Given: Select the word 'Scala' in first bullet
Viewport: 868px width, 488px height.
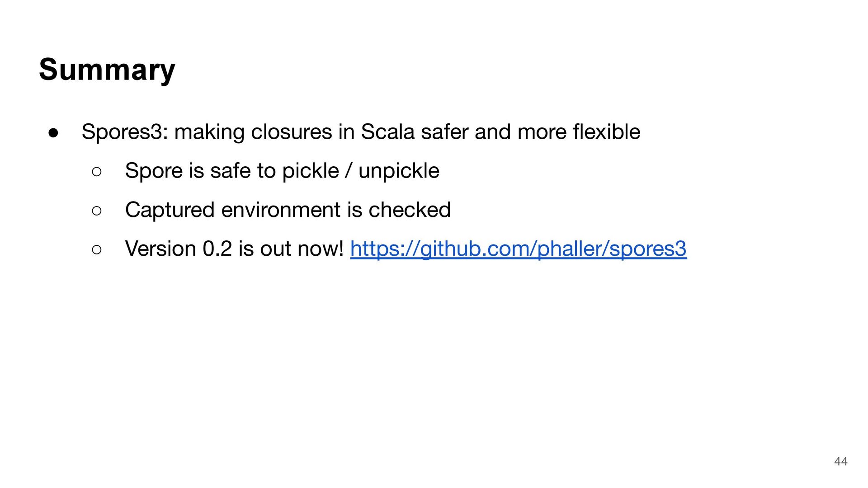Looking at the screenshot, I should (387, 132).
